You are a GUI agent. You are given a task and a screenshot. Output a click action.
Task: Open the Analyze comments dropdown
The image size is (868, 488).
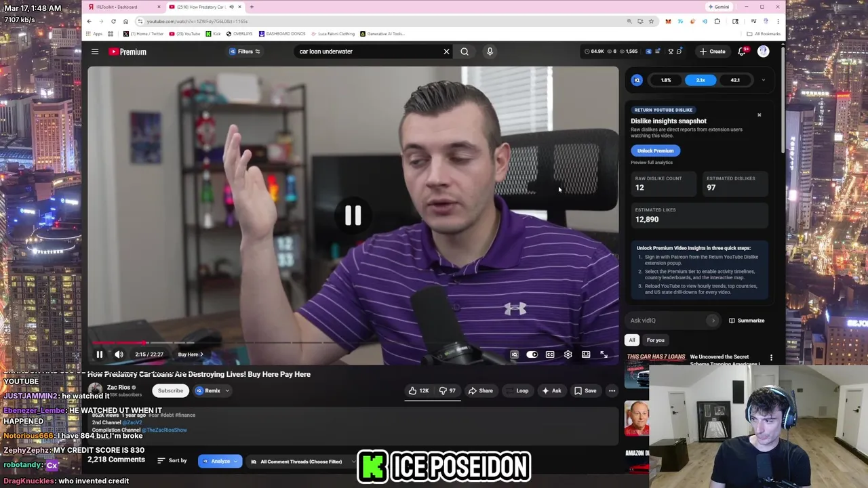(220, 462)
